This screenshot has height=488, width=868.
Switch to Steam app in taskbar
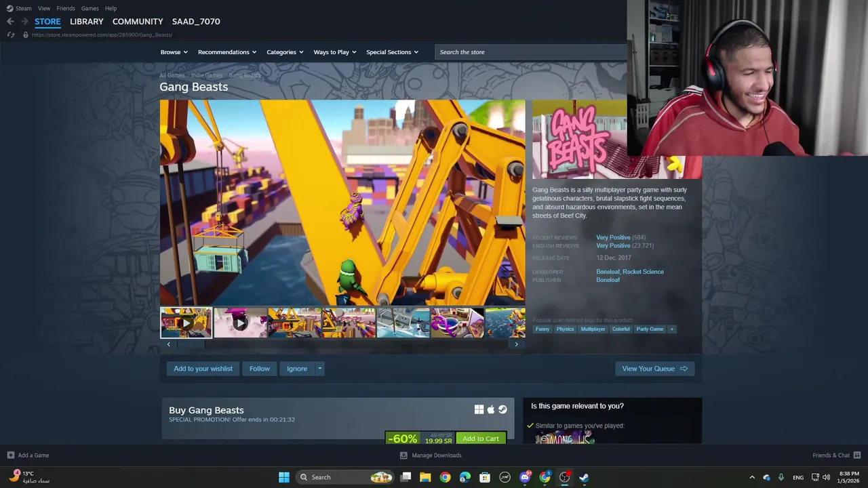point(584,477)
